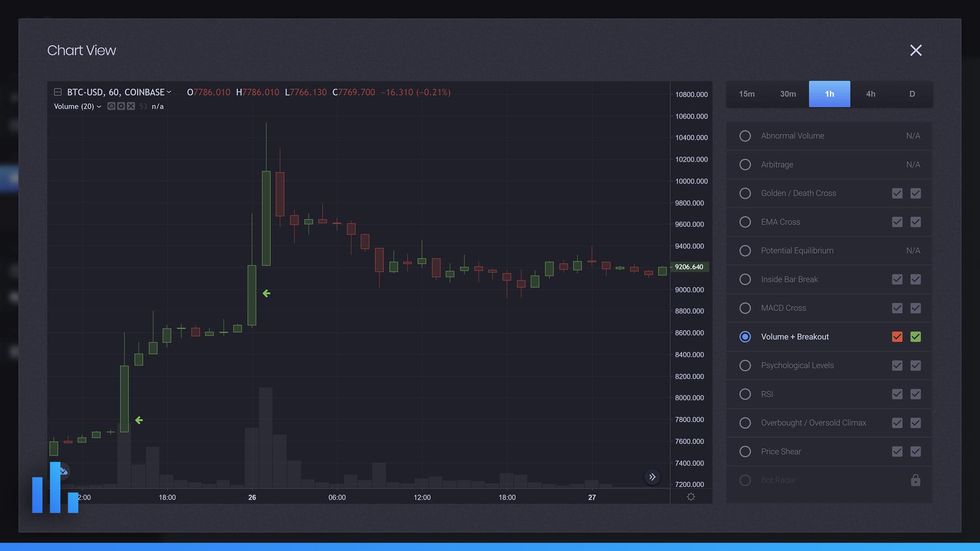Click the N/A value beside Arbitrage

(913, 164)
